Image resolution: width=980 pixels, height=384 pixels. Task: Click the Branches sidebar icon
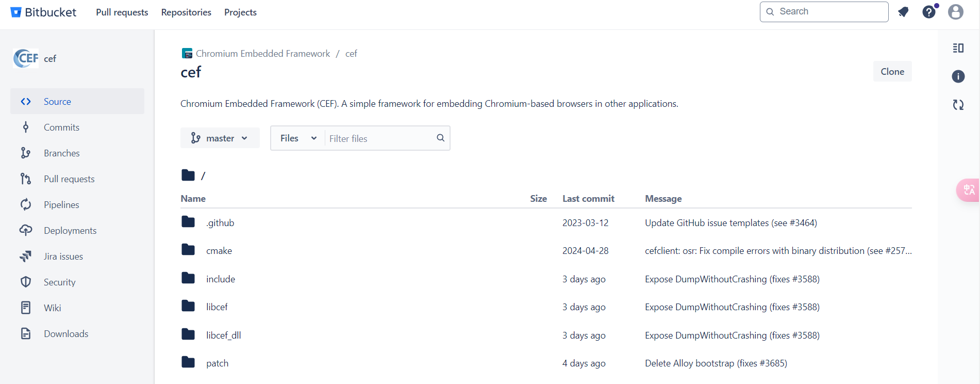click(x=26, y=153)
